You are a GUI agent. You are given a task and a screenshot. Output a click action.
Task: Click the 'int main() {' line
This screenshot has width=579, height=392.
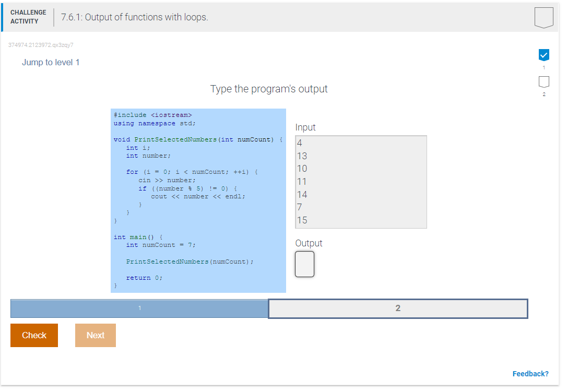tap(138, 237)
